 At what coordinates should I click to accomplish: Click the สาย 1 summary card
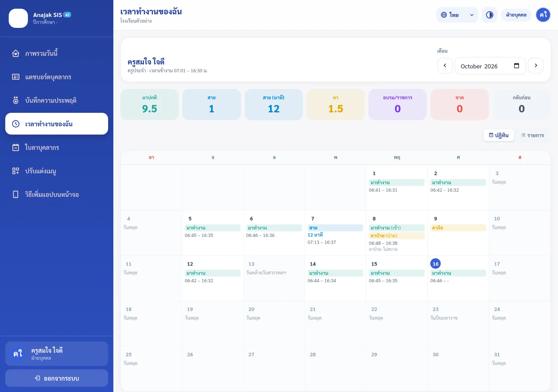point(211,105)
